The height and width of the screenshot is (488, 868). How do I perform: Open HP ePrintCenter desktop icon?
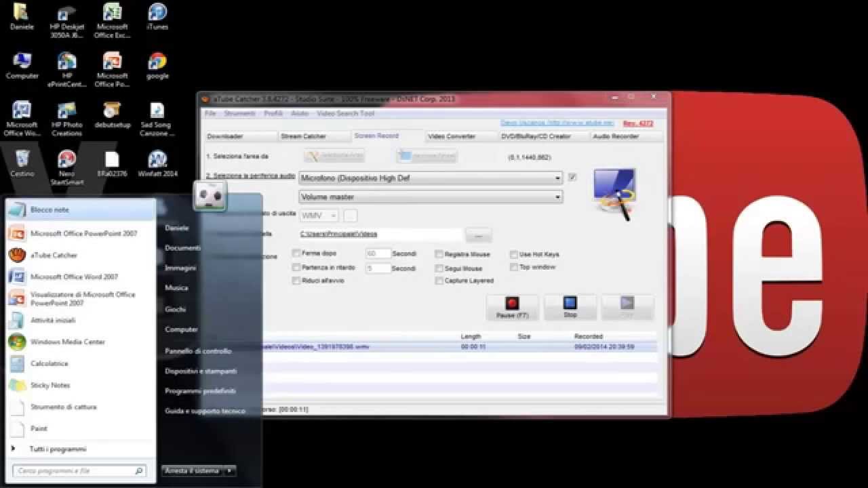(x=66, y=70)
